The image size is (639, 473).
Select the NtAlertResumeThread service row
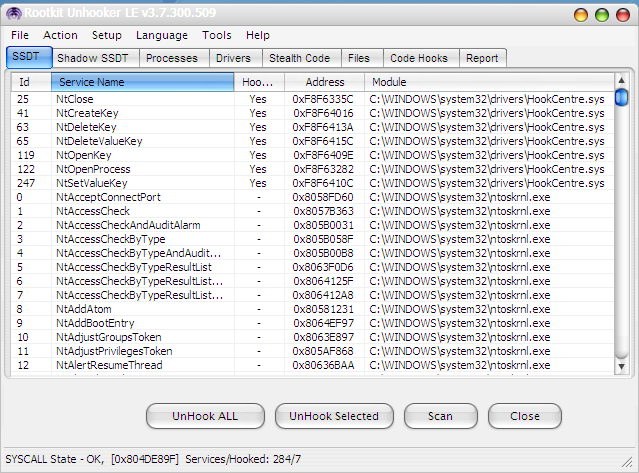[312, 365]
